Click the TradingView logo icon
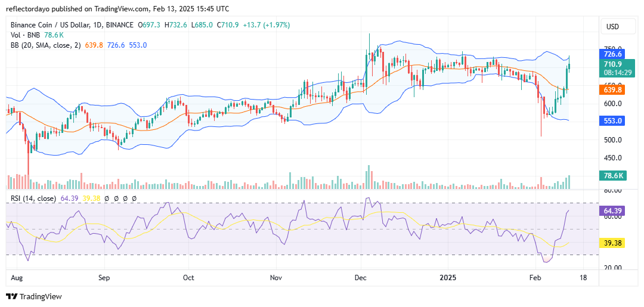The width and height of the screenshot is (644, 307). coord(13,296)
